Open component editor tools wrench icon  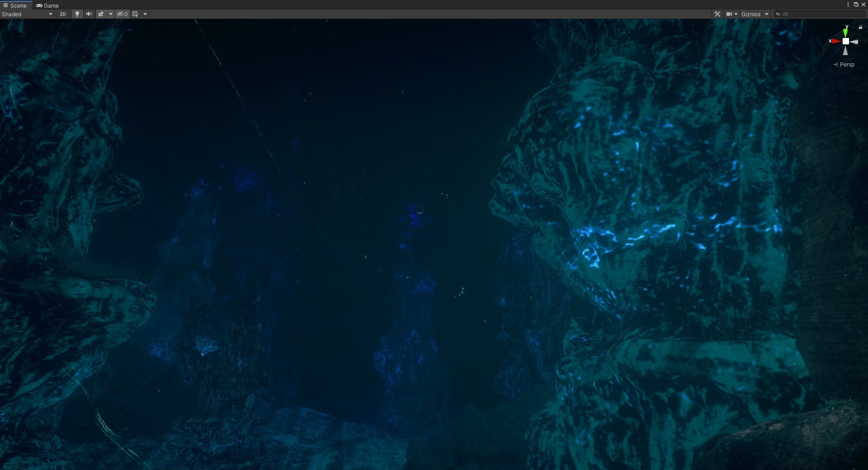(x=717, y=14)
